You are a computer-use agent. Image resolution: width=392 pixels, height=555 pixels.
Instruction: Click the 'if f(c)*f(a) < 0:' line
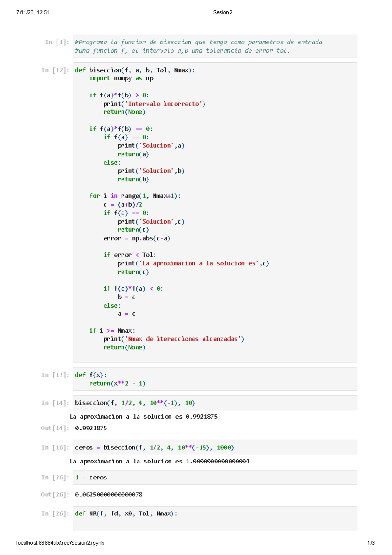pos(133,288)
